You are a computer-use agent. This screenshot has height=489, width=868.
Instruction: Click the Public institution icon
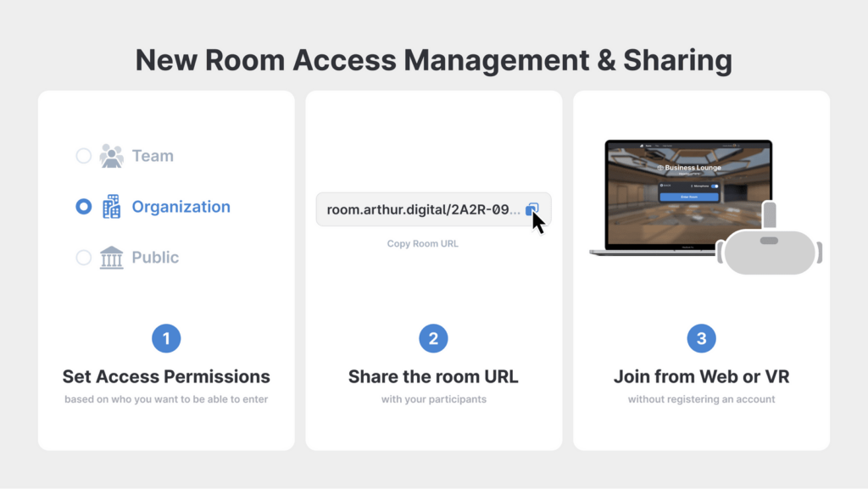click(x=111, y=258)
